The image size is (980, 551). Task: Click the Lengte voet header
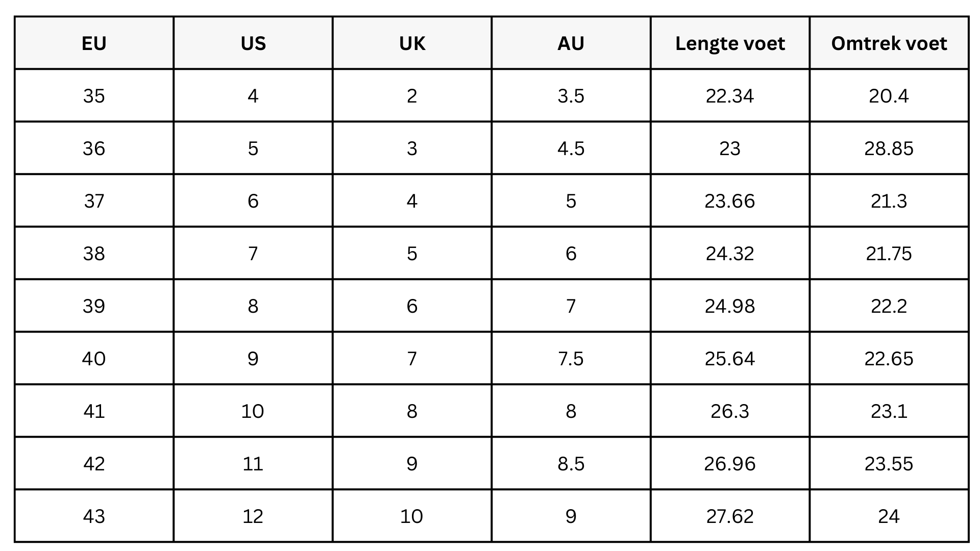730,43
